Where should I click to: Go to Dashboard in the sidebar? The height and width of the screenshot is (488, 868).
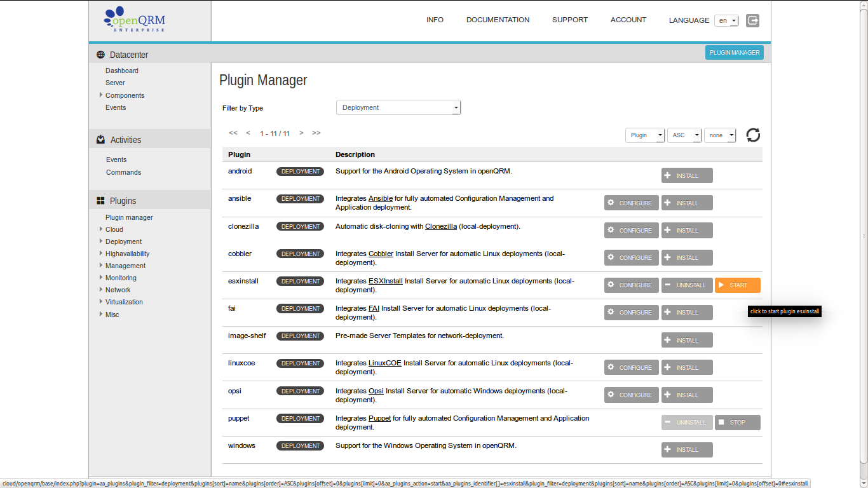[122, 71]
